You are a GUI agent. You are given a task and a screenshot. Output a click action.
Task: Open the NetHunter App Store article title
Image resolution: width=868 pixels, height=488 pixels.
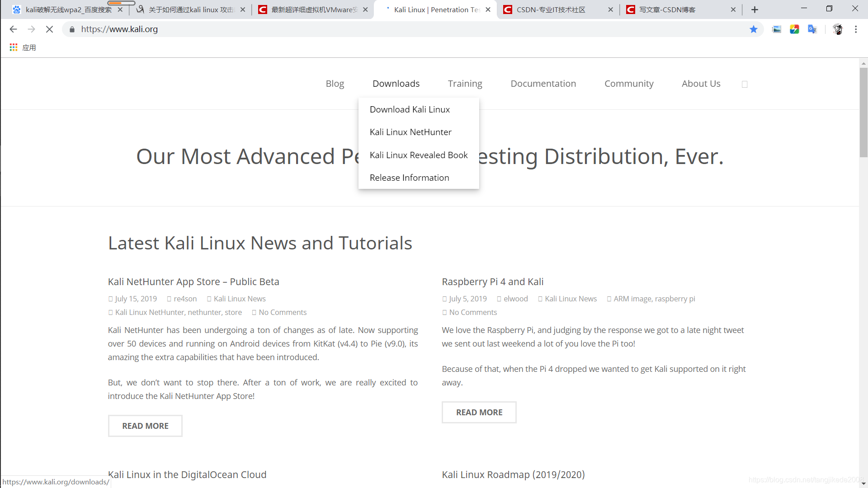click(x=193, y=282)
